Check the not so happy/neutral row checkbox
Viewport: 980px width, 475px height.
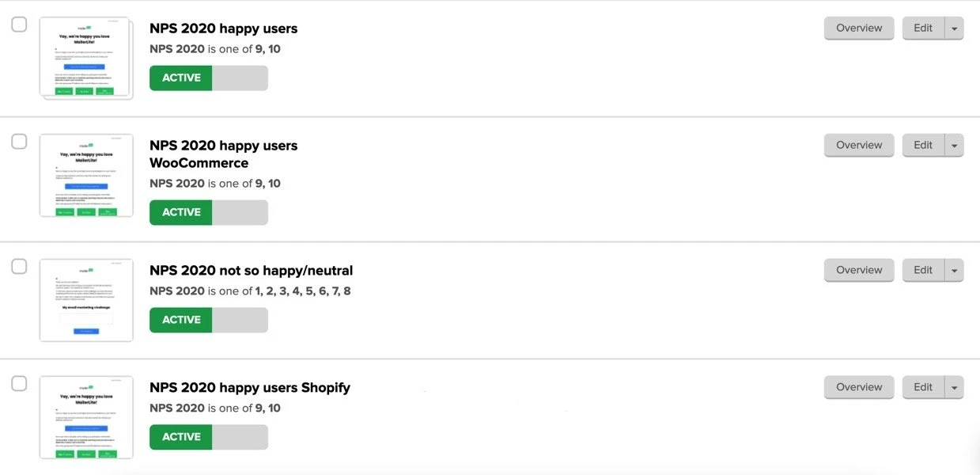point(19,267)
